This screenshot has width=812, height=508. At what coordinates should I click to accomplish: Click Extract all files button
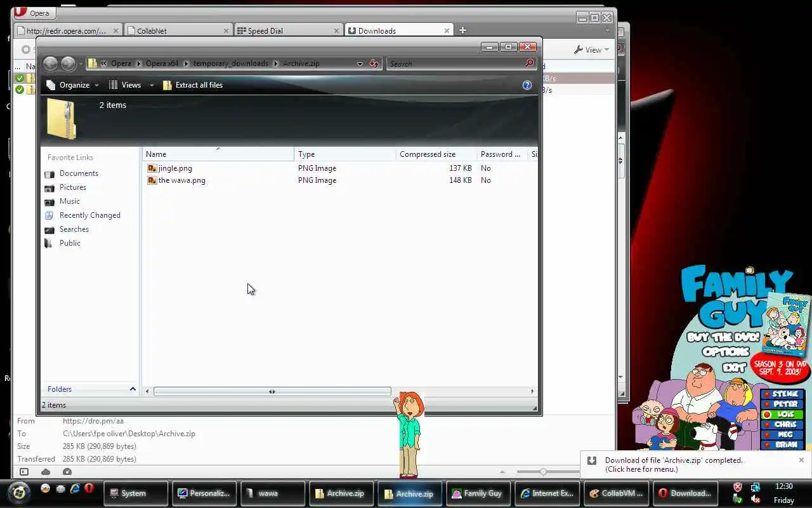pos(193,85)
